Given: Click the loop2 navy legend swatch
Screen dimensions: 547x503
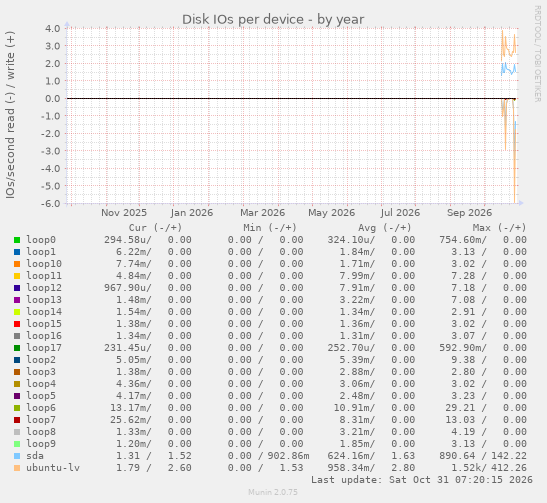Looking at the screenshot, I should (17, 360).
